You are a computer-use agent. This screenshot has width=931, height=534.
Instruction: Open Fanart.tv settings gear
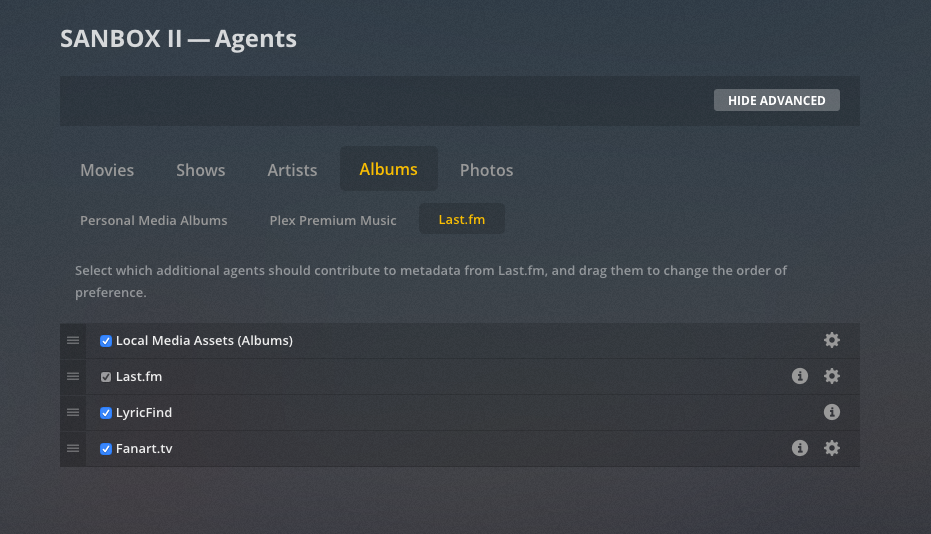click(x=831, y=448)
